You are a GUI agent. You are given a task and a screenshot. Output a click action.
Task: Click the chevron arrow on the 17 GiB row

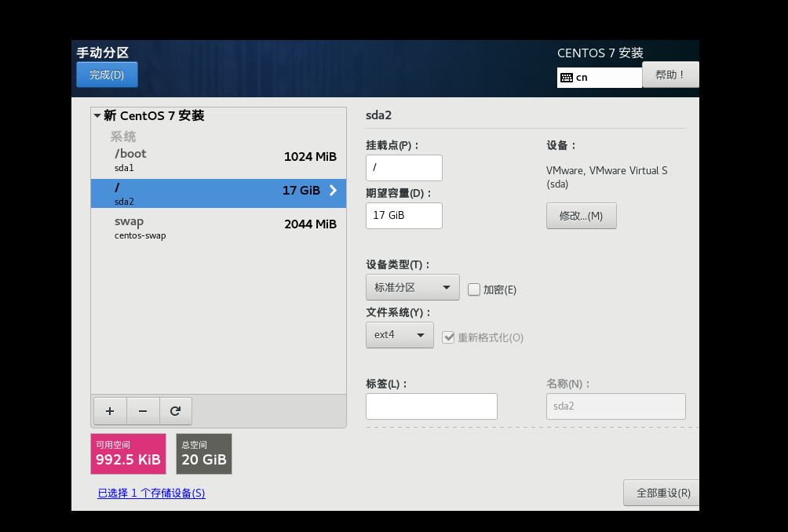click(333, 191)
